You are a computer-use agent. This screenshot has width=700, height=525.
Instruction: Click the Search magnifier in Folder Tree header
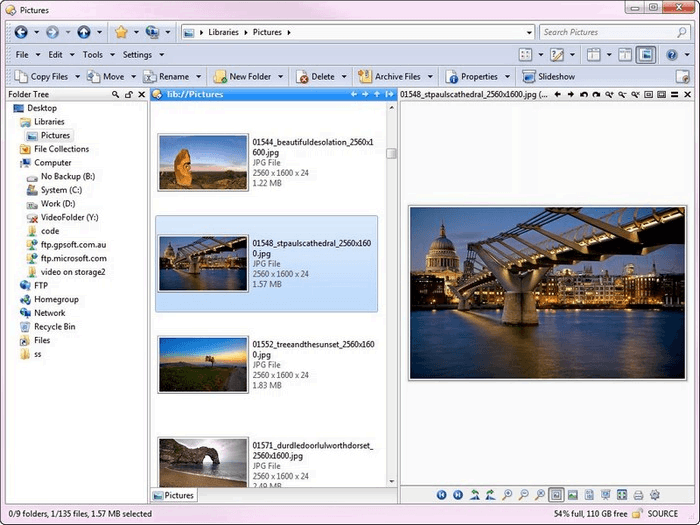115,95
